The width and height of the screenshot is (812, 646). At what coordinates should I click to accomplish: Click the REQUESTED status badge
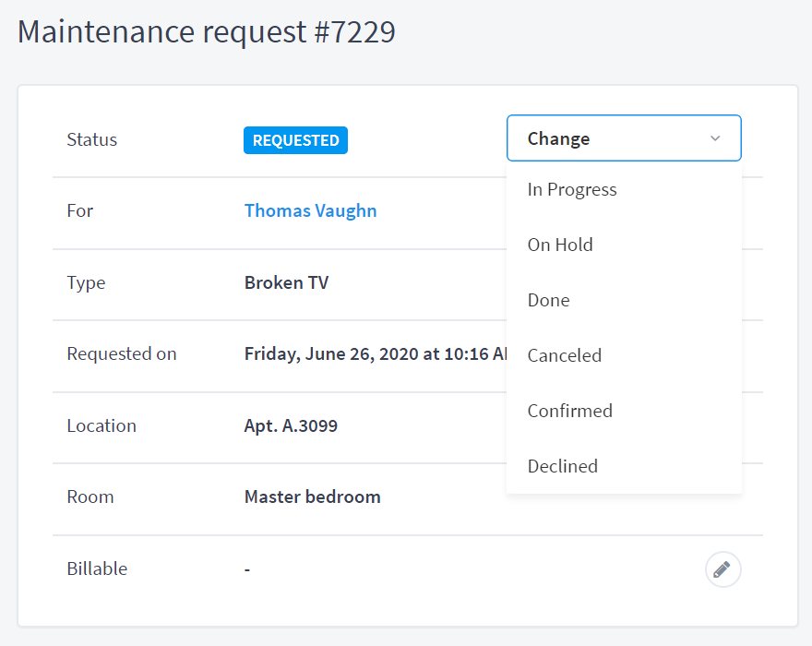(295, 140)
